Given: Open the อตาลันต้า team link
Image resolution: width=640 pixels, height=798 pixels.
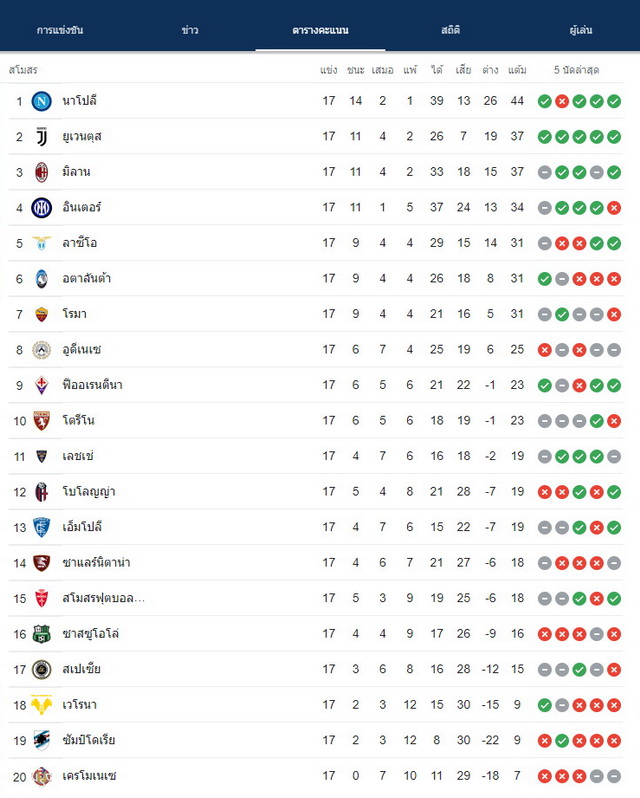Looking at the screenshot, I should tap(86, 278).
